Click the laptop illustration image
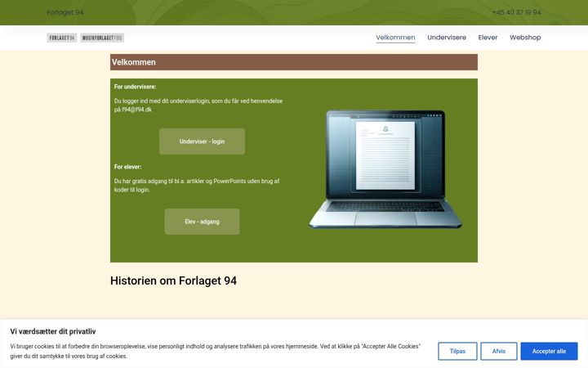 click(x=385, y=169)
